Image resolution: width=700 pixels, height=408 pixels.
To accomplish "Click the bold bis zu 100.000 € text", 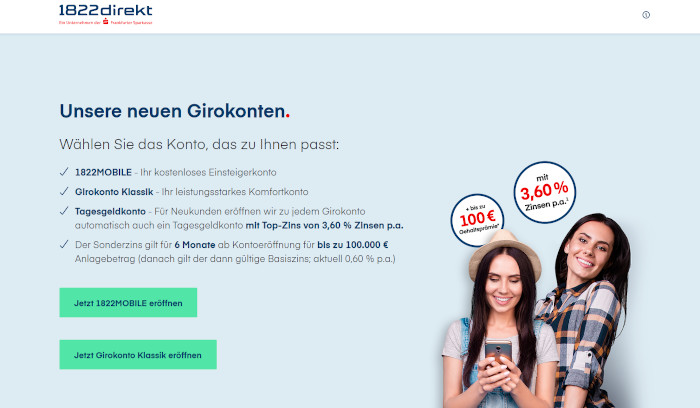I will 353,245.
